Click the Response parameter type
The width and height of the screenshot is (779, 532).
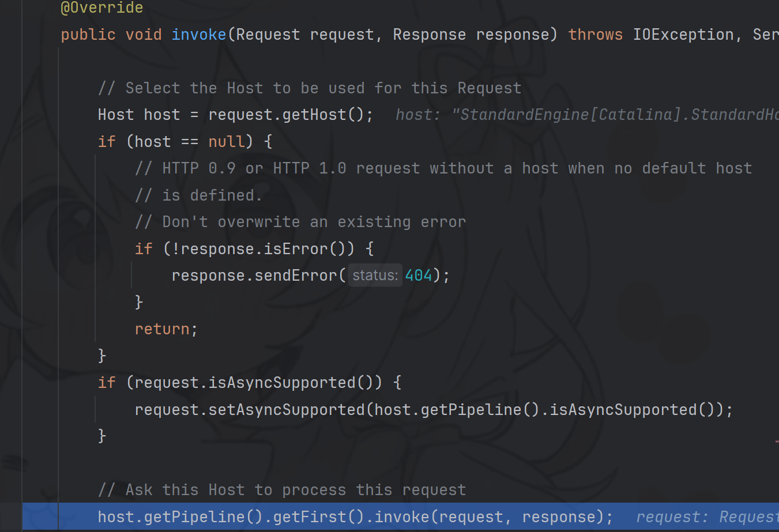pos(429,35)
